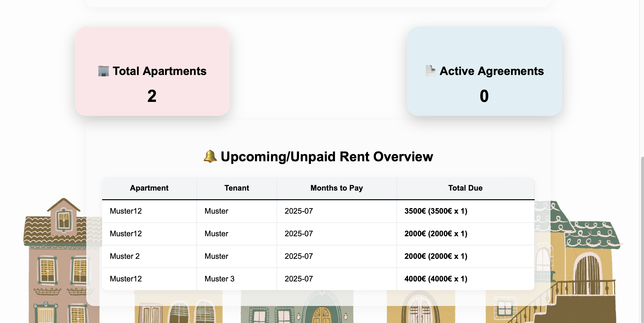Select the Total Apartments card
Image resolution: width=644 pixels, height=323 pixels.
coord(153,71)
